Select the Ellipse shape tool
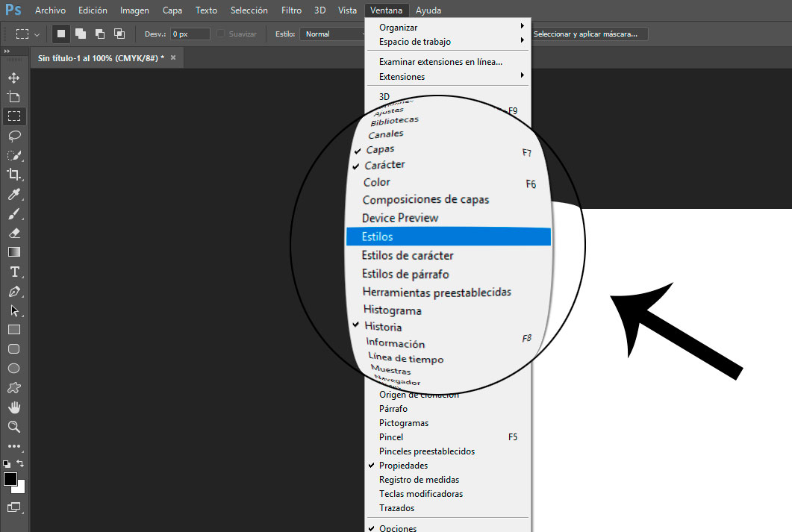The width and height of the screenshot is (792, 532). coord(14,368)
